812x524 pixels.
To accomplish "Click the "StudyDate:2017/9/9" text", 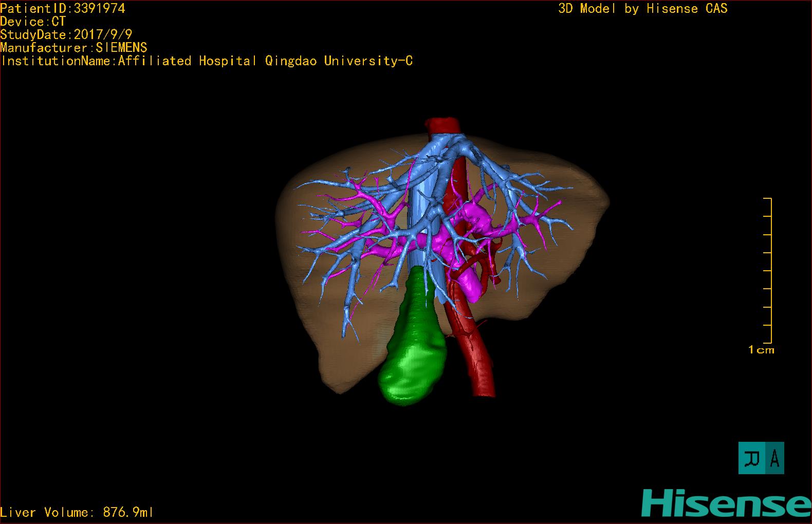I will pos(66,34).
